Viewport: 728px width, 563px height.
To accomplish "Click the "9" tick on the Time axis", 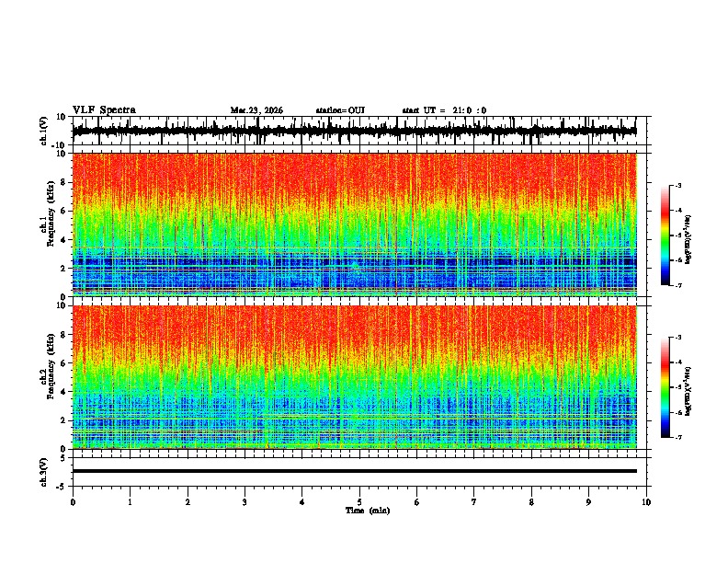I will [x=588, y=502].
